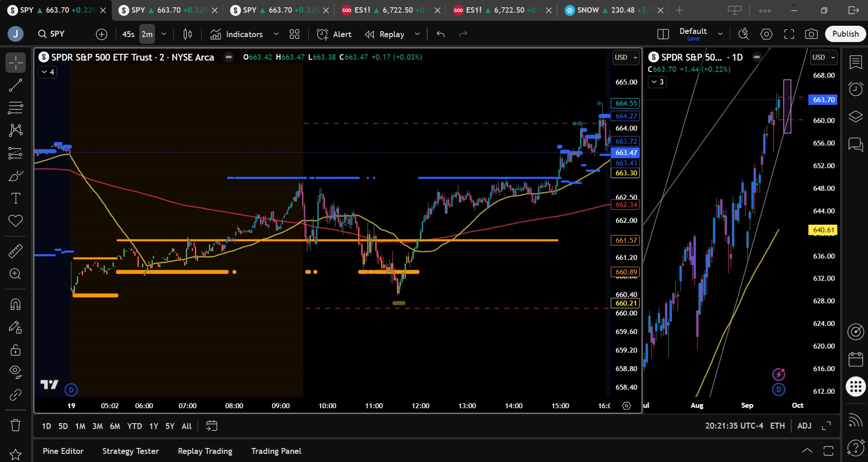The height and width of the screenshot is (462, 868).
Task: Select the text annotation tool
Action: coord(15,198)
